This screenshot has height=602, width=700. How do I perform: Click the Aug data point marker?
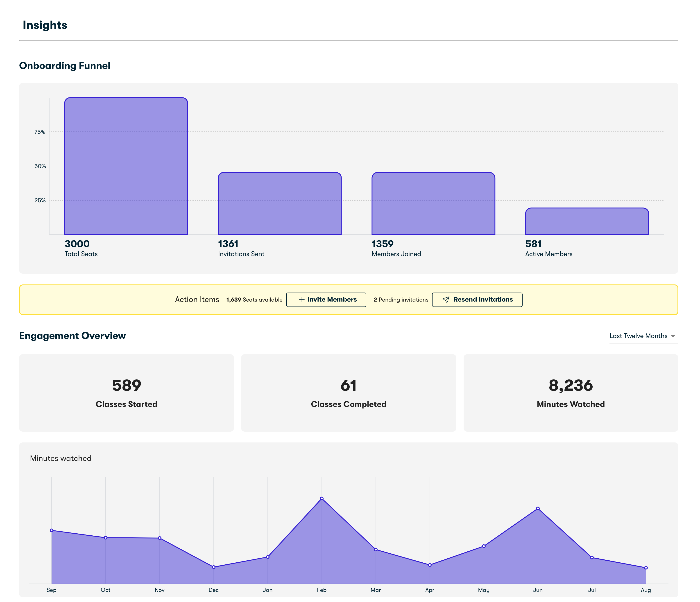click(646, 568)
